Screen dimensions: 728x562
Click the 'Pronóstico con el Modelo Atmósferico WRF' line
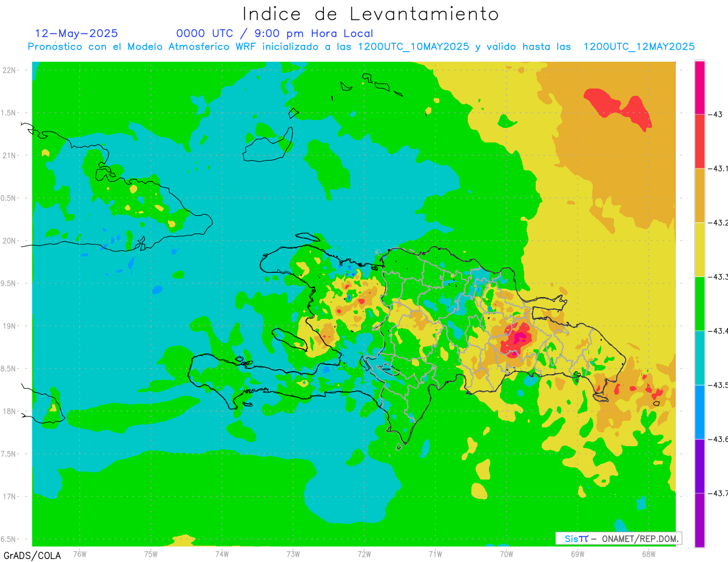click(x=361, y=47)
